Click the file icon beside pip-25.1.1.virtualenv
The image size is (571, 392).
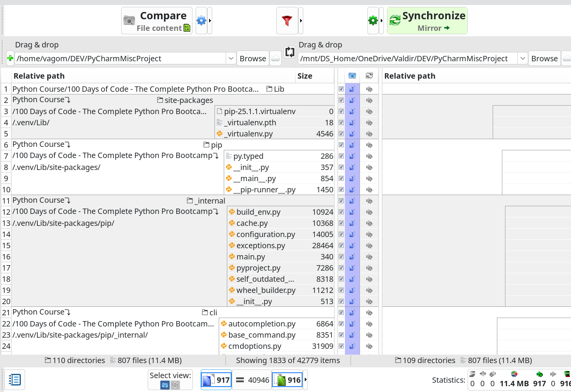(220, 111)
